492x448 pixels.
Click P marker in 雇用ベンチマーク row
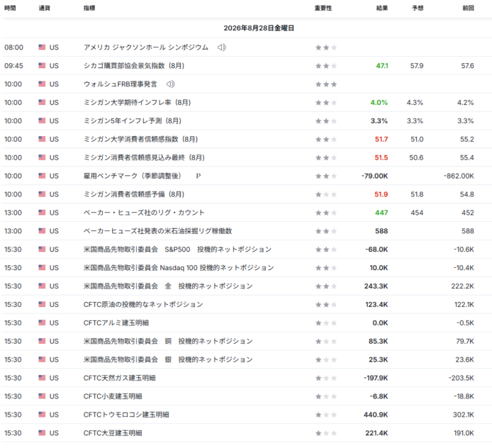199,176
